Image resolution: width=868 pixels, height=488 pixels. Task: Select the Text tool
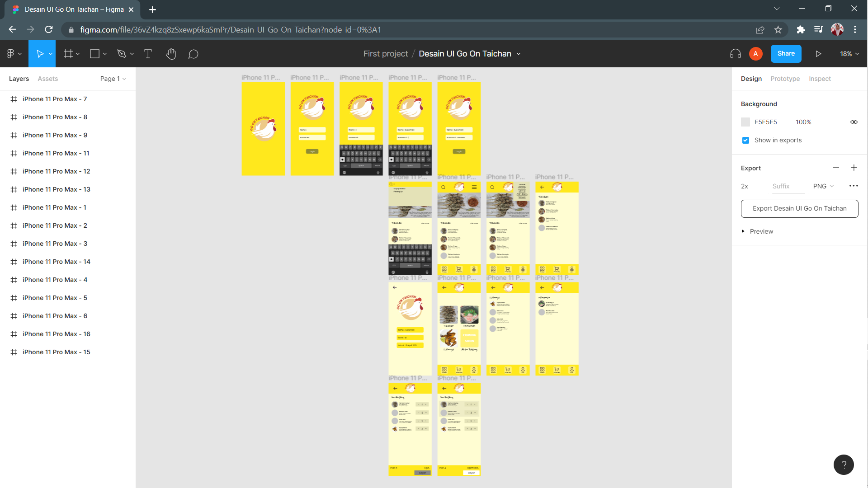pos(148,54)
